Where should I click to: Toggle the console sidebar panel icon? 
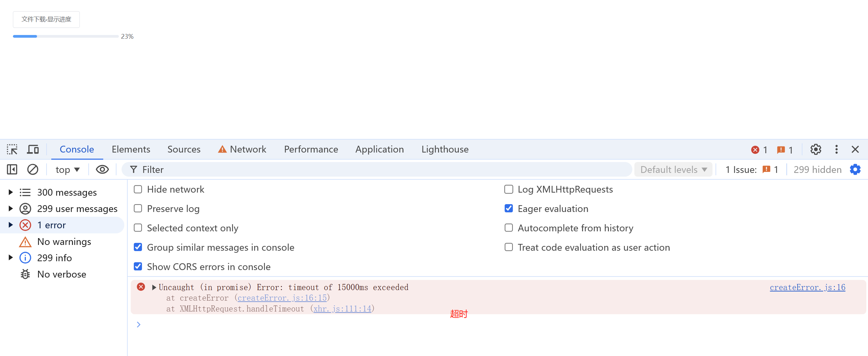(x=12, y=170)
